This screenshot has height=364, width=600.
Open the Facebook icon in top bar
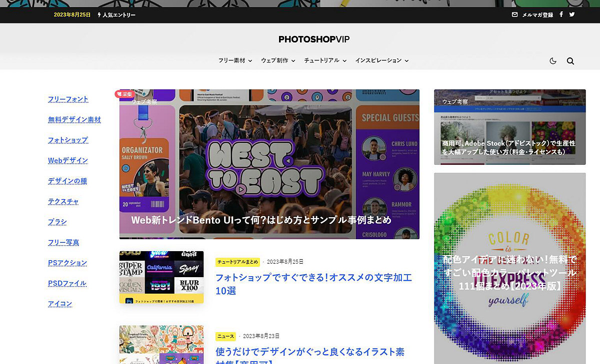pos(561,14)
